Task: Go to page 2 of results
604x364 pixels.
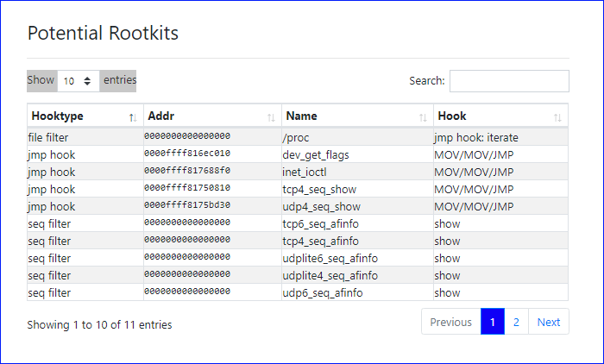Action: [516, 322]
